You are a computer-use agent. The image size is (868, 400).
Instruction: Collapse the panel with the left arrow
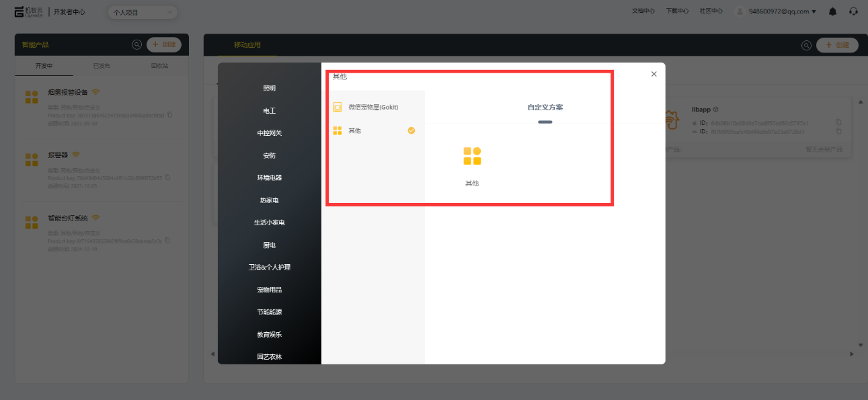212,353
